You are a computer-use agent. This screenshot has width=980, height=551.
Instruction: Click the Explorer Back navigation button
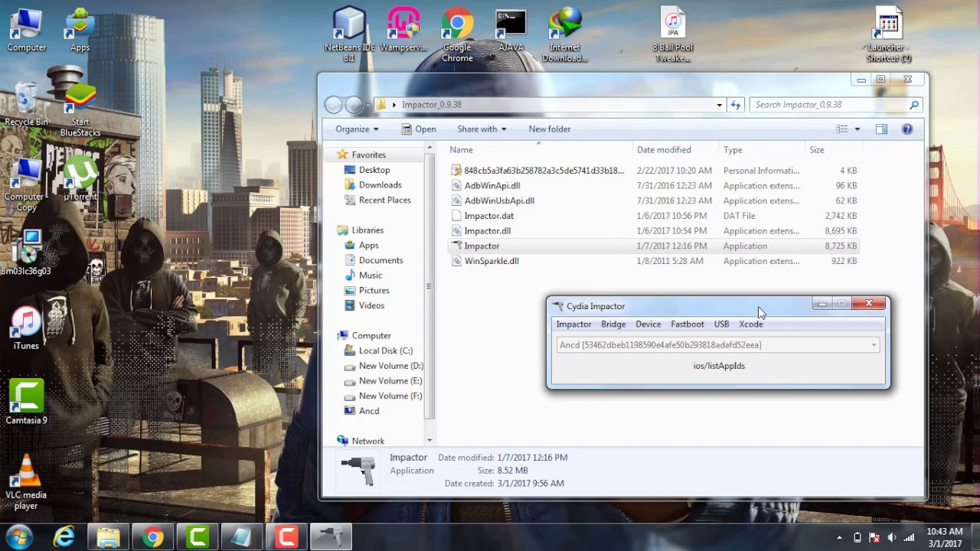334,105
